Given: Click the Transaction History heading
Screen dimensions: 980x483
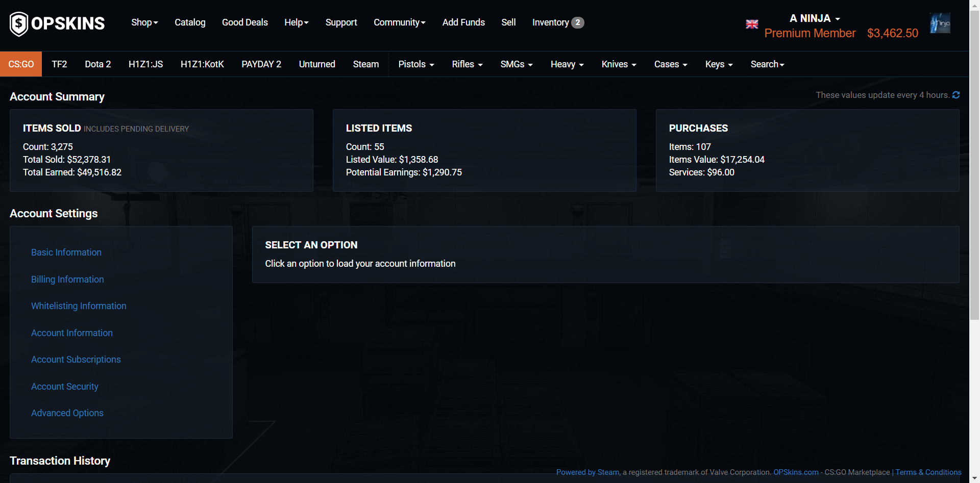Looking at the screenshot, I should [x=60, y=461].
